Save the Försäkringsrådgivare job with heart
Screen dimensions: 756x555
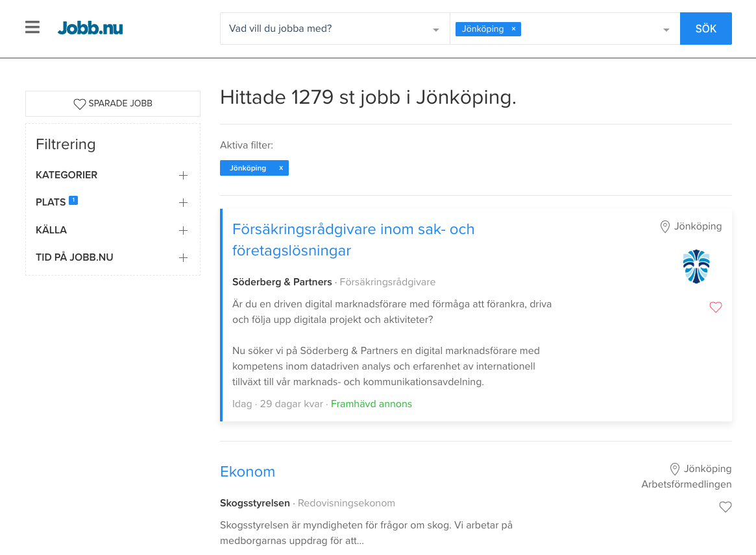click(716, 307)
